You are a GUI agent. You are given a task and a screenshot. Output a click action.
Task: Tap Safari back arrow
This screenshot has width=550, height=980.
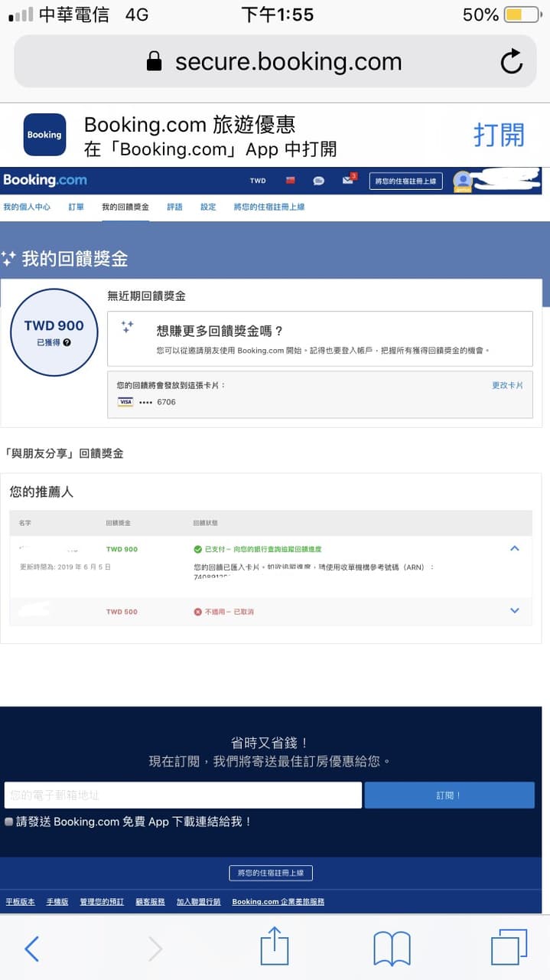pyautogui.click(x=32, y=949)
